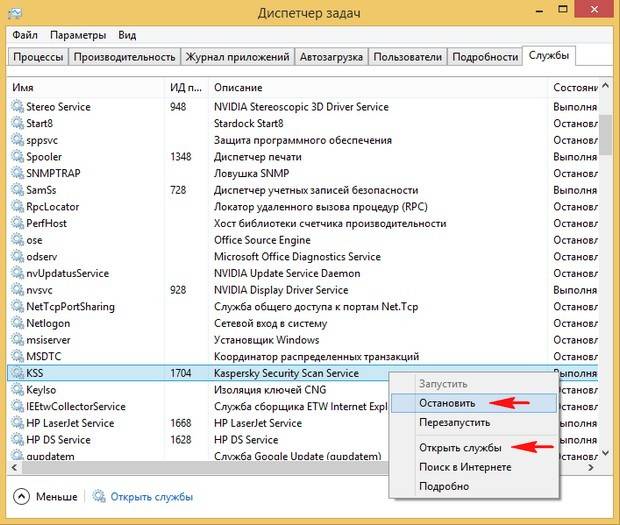The image size is (620, 525).
Task: Sort by the Состояние column header
Action: pyautogui.click(x=573, y=87)
